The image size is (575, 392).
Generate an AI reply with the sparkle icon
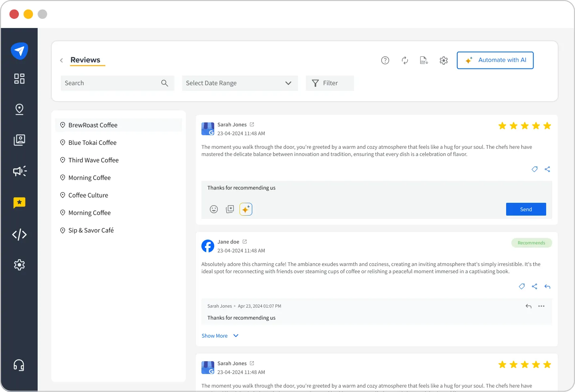pos(246,209)
